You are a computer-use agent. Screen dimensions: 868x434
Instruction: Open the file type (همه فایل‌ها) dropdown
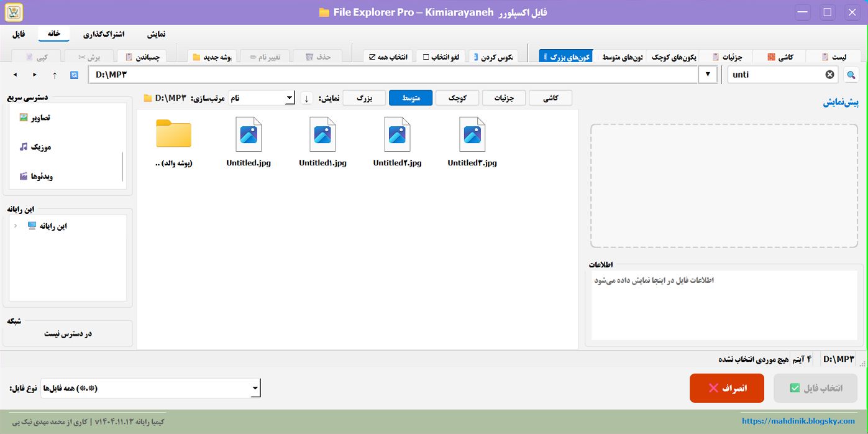pyautogui.click(x=150, y=389)
